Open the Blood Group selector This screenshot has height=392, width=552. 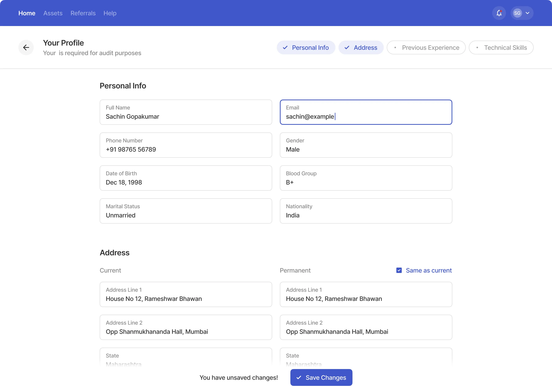pyautogui.click(x=366, y=178)
